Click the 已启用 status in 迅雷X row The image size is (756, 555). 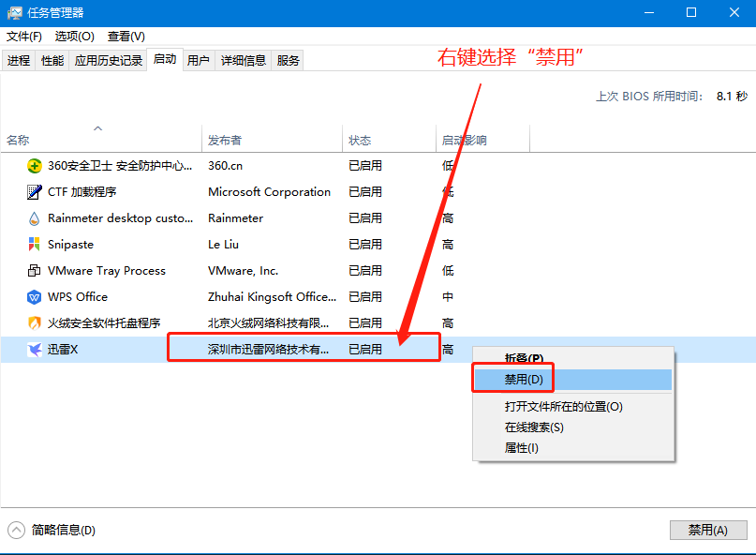click(365, 349)
